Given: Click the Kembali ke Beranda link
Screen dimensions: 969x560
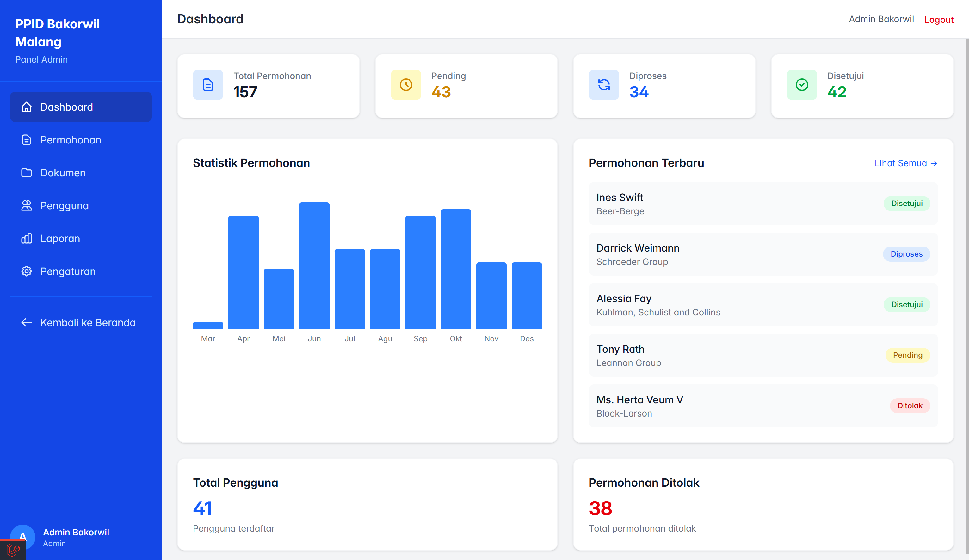Looking at the screenshot, I should [x=81, y=322].
